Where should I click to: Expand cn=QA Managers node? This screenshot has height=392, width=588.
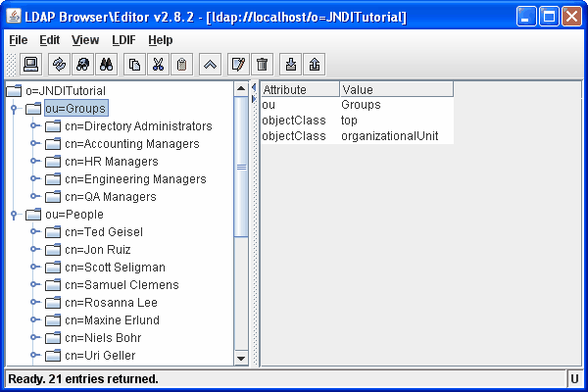35,196
